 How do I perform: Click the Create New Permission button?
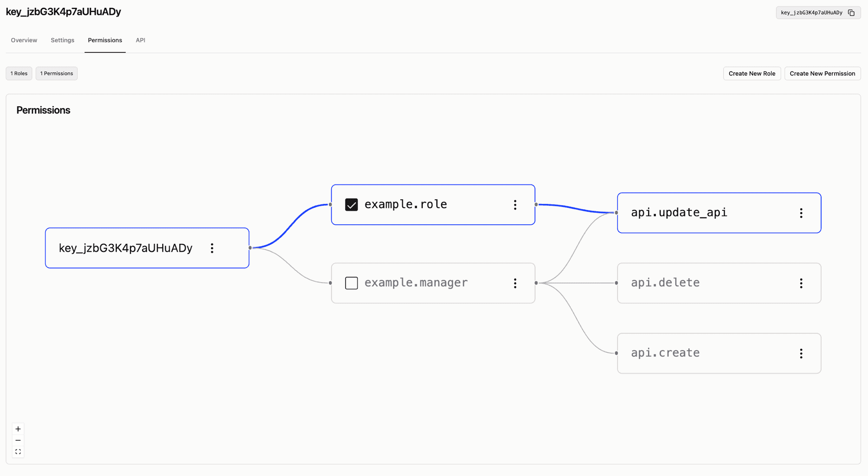[822, 73]
